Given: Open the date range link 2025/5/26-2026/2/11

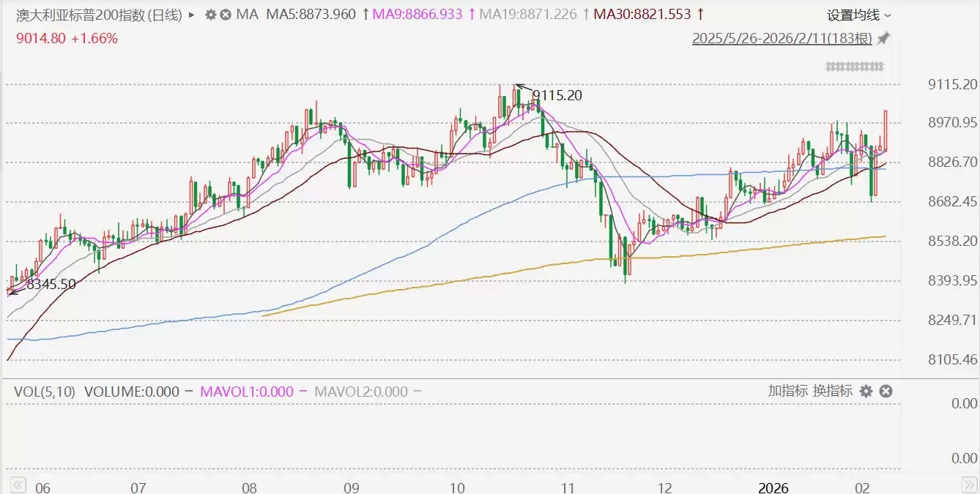Looking at the screenshot, I should click(x=782, y=39).
